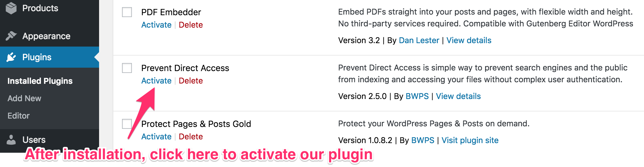Activate the PDF Embedder plugin
The height and width of the screenshot is (167, 644).
pyautogui.click(x=156, y=25)
